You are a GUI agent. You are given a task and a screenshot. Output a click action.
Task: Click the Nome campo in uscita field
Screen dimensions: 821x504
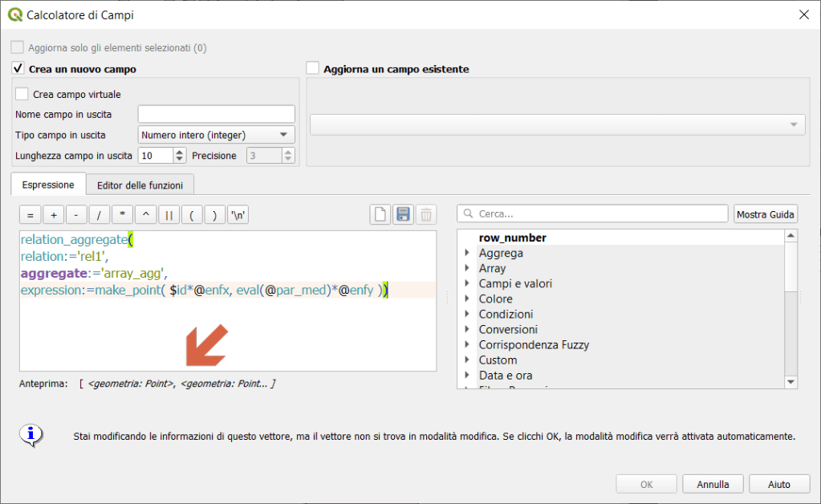pos(216,114)
